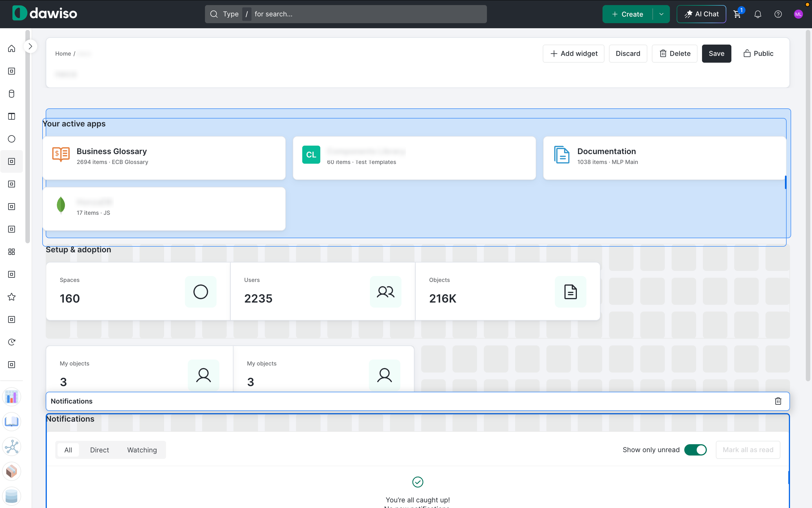This screenshot has height=508, width=812.
Task: Open the CL app card
Action: tap(414, 158)
